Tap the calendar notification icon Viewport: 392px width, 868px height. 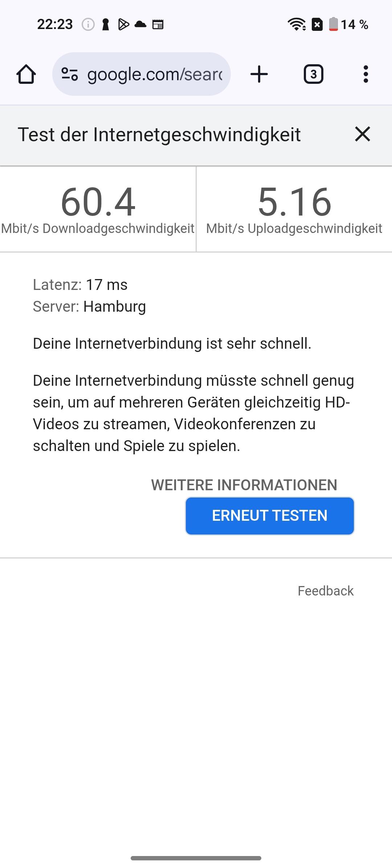(158, 24)
